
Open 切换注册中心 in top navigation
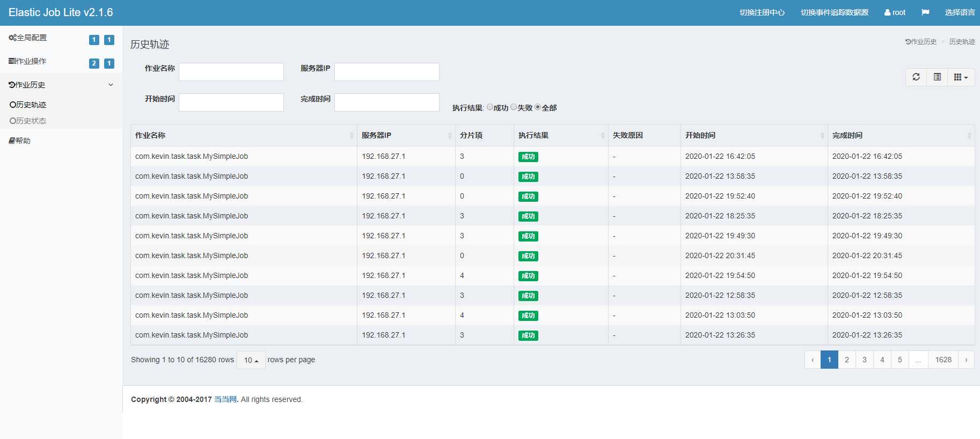tap(762, 12)
